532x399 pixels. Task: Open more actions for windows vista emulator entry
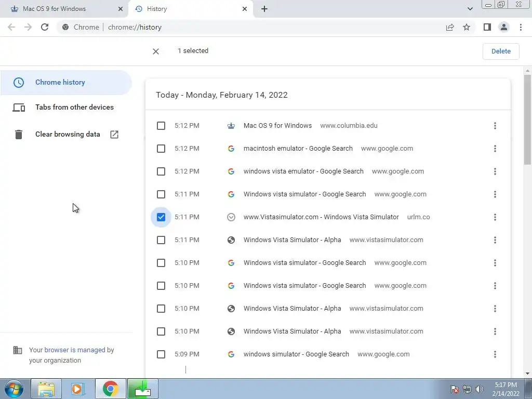pyautogui.click(x=495, y=171)
